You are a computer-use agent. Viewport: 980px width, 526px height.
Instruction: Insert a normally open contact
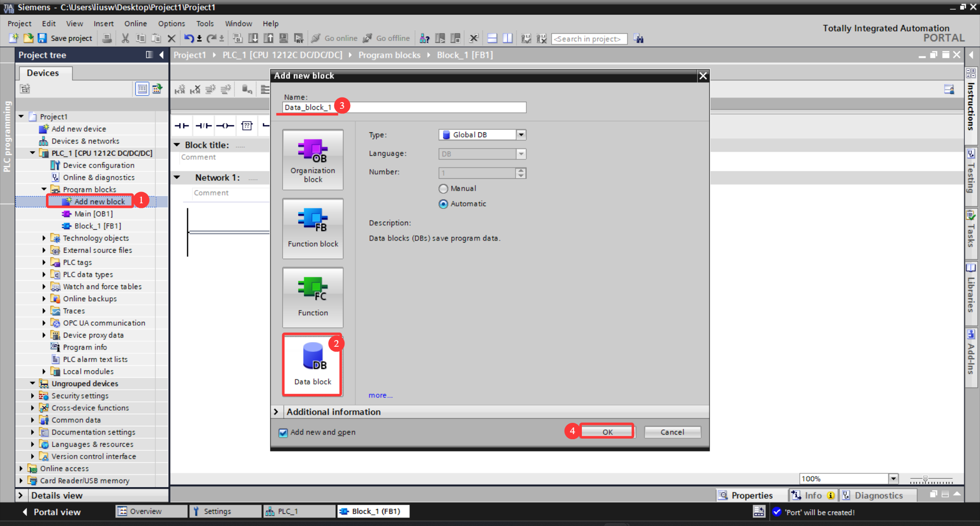click(x=182, y=126)
